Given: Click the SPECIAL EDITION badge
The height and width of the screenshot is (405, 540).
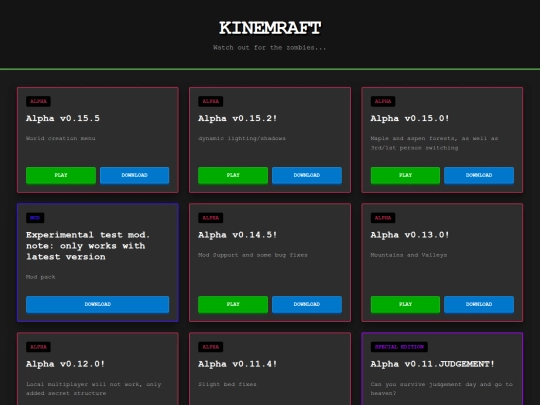Looking at the screenshot, I should (399, 347).
